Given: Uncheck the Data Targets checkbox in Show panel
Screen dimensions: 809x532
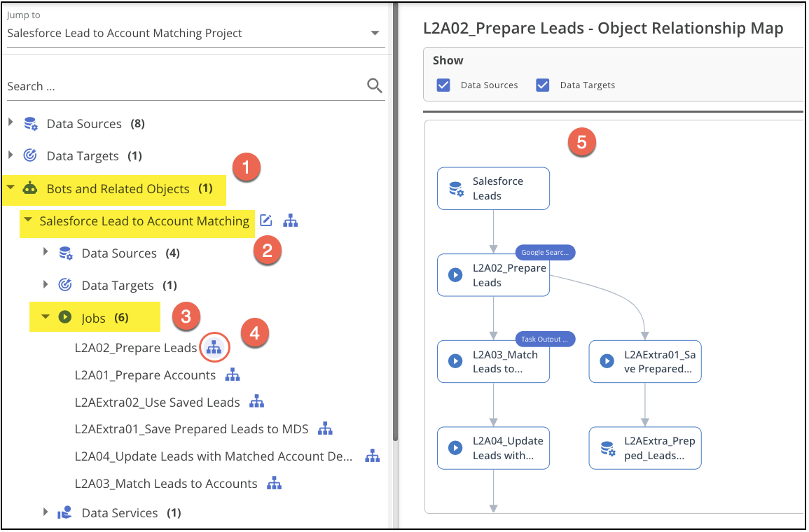Looking at the screenshot, I should 542,85.
